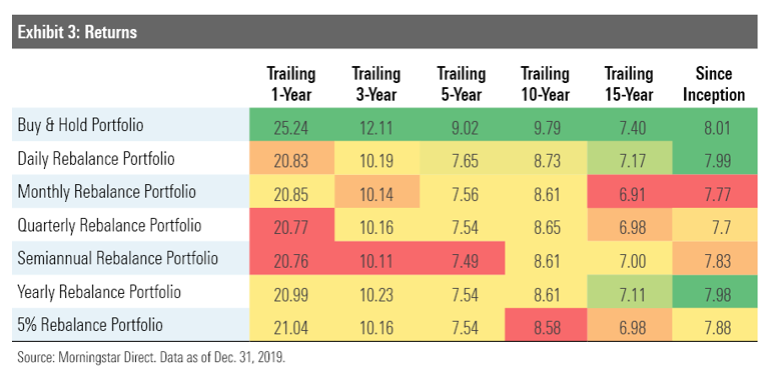Click the Monthly Rebalance Portfolio row label
Screen dimensions: 762x381
pyautogui.click(x=106, y=191)
